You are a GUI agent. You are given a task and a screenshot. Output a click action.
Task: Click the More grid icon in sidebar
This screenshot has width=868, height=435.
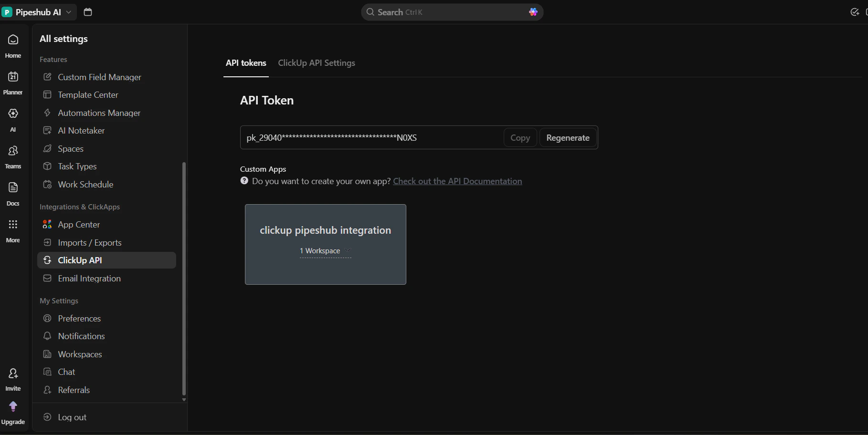pyautogui.click(x=12, y=230)
